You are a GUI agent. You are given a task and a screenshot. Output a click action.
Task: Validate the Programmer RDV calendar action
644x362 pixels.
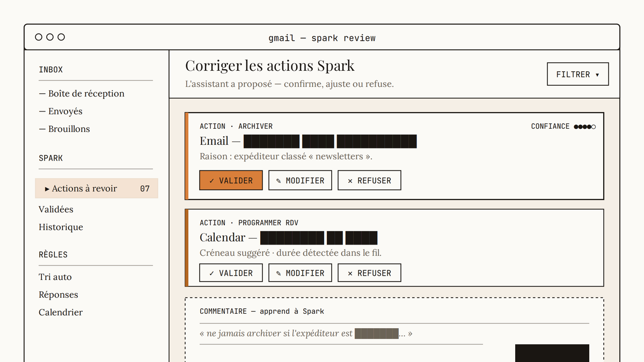click(231, 273)
